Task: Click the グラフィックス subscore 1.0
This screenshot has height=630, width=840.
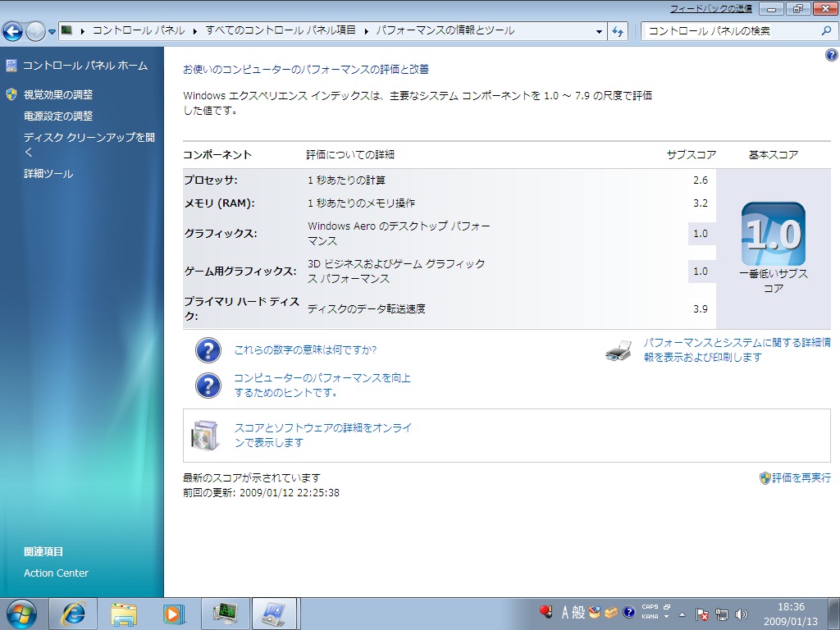Action: tap(701, 234)
